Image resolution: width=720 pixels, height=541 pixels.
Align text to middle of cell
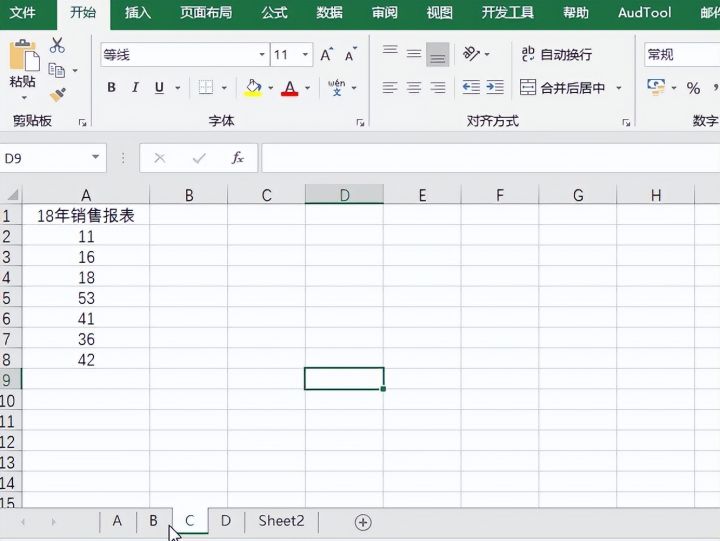click(414, 54)
